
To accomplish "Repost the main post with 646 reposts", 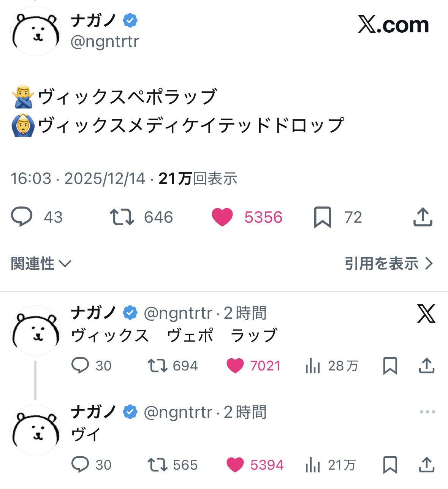I will click(122, 217).
